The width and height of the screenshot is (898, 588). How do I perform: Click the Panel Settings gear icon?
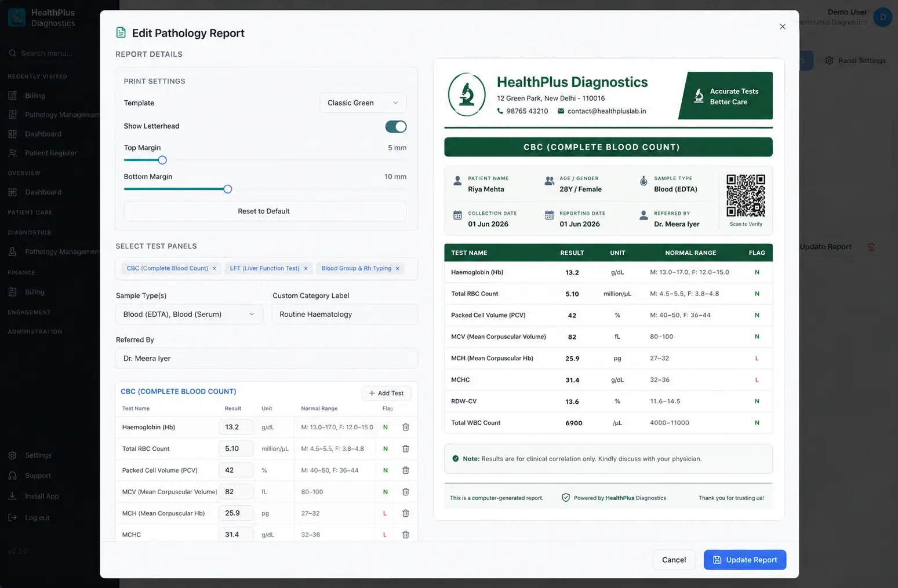[x=829, y=60]
